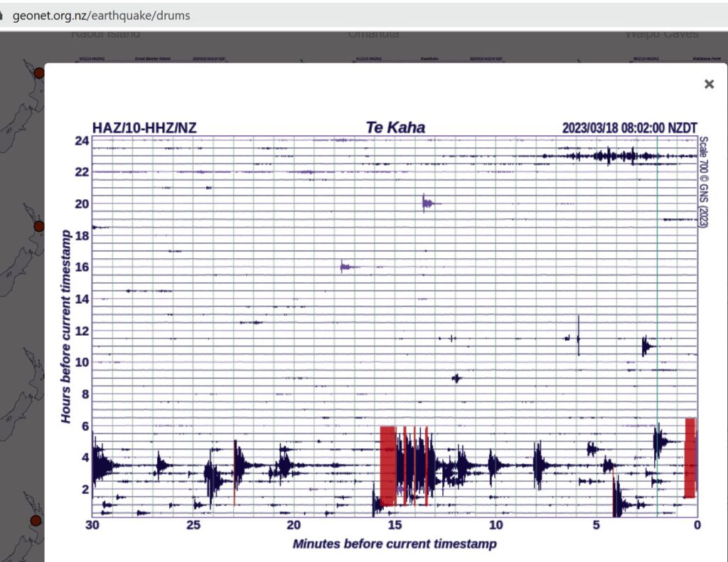Select the middle red station marker on map

pos(39,226)
